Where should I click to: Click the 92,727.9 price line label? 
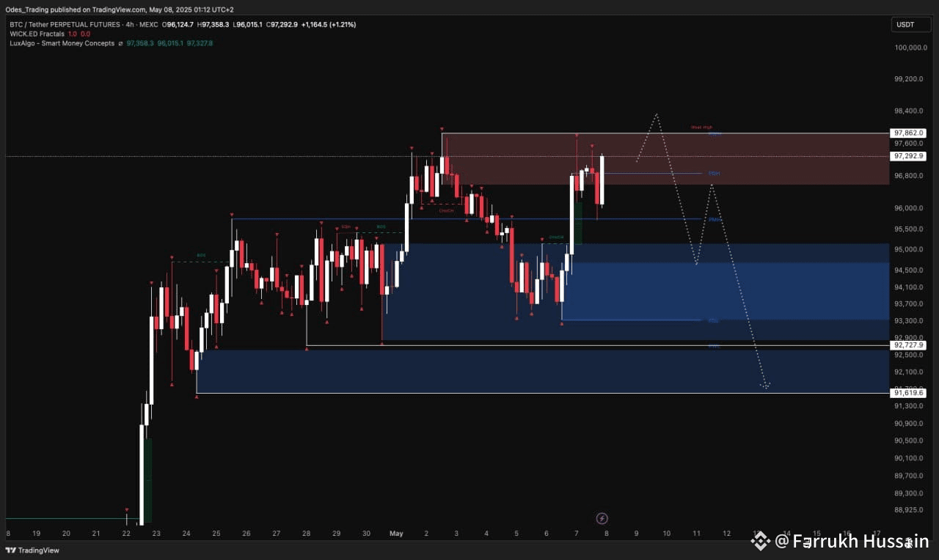click(908, 345)
